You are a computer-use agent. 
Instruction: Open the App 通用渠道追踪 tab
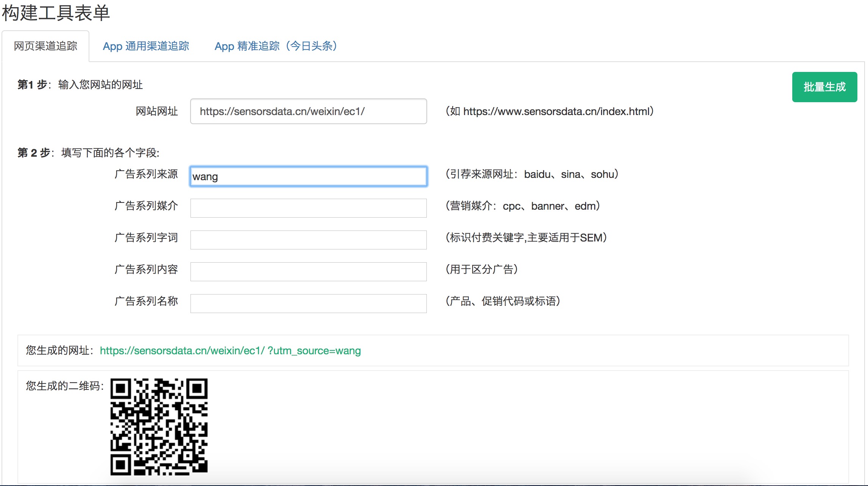click(146, 46)
